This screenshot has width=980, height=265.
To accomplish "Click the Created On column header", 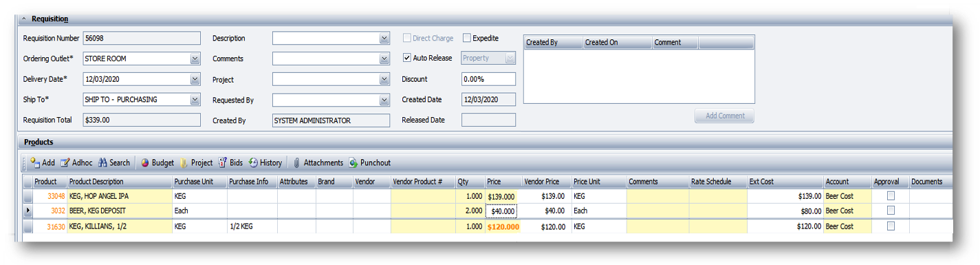I will point(618,42).
